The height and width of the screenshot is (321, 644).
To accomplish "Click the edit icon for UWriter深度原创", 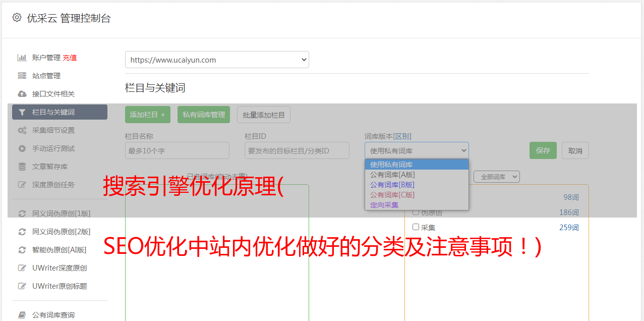I will [22, 268].
